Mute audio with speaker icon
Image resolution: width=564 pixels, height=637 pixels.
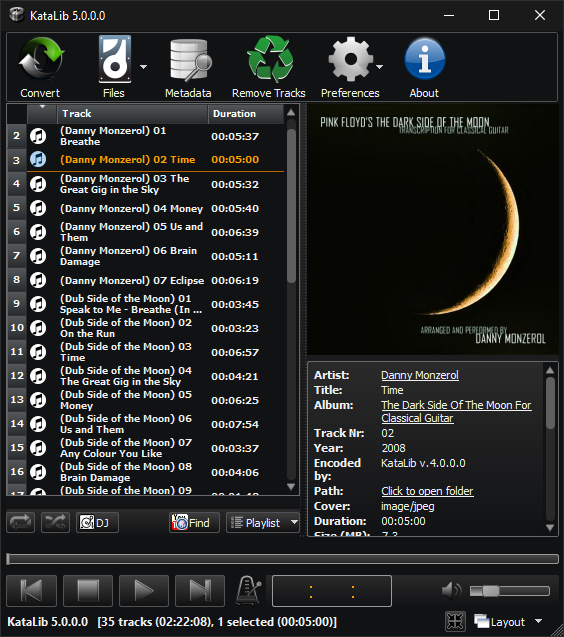(x=451, y=590)
